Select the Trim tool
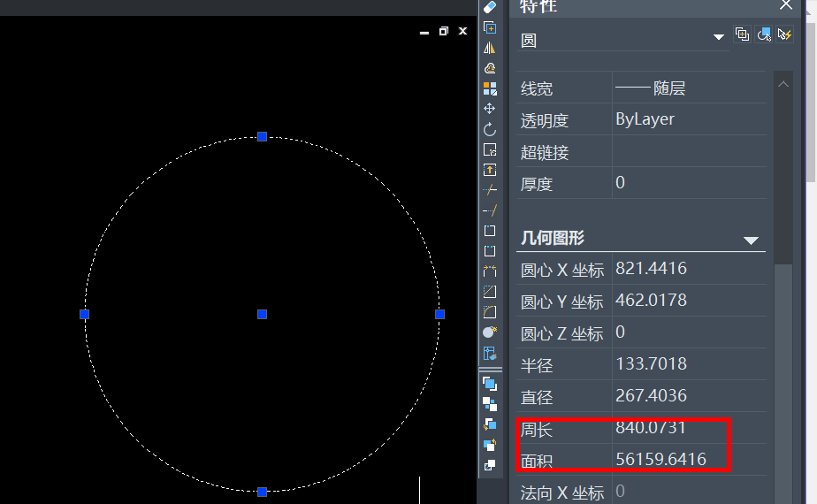 pos(490,190)
